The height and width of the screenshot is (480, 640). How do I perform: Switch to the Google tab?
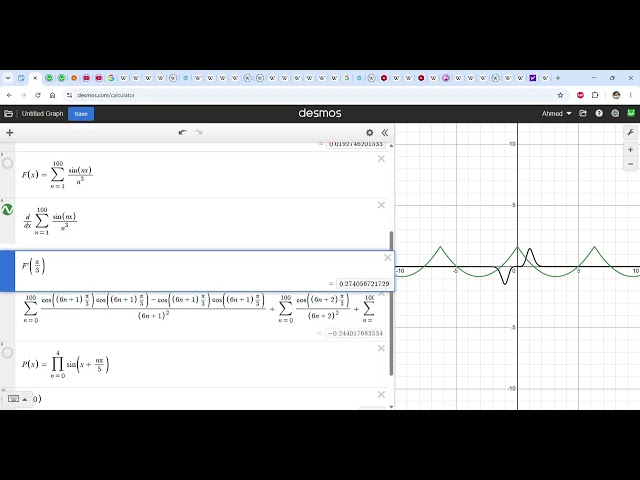coord(111,78)
